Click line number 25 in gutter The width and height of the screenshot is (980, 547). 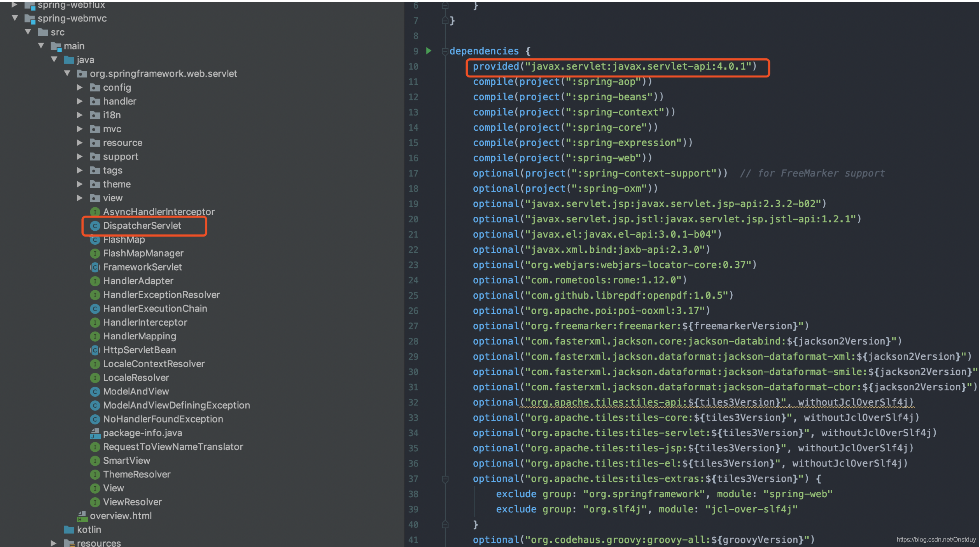tap(413, 295)
